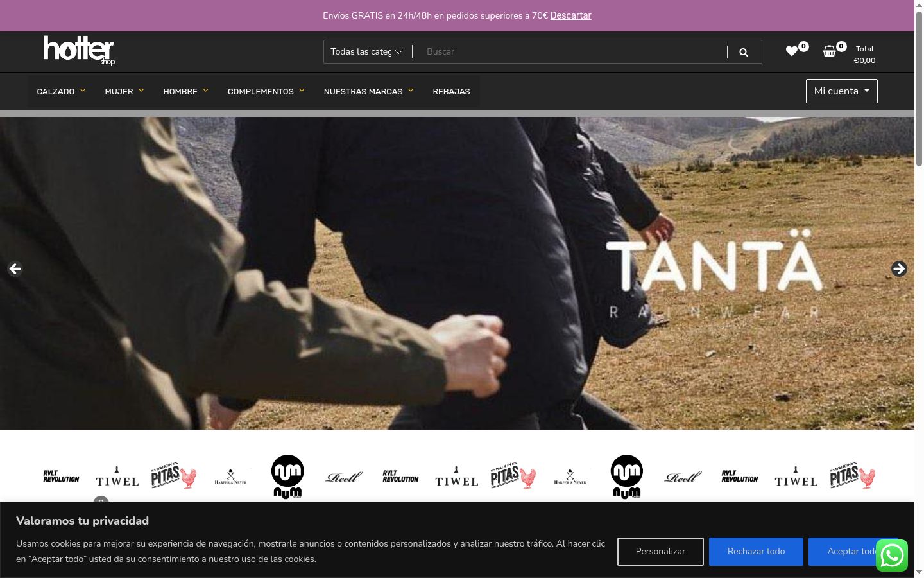Select the second Tiwel brand logo

coord(457,477)
